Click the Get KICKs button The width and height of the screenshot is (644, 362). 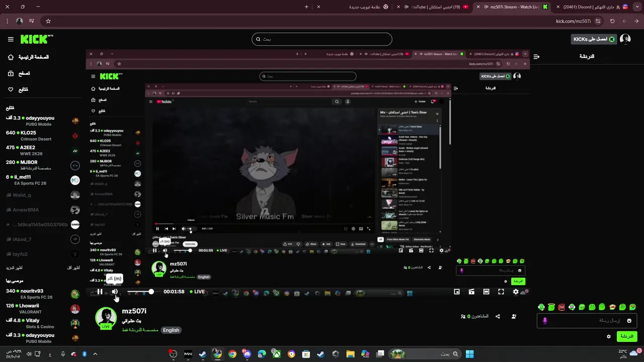pos(594,39)
